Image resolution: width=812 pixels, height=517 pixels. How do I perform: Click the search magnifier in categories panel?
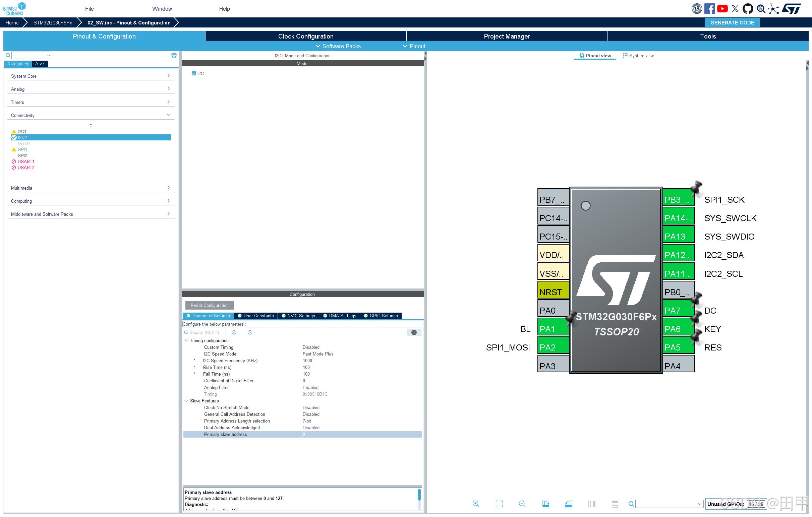[8, 55]
